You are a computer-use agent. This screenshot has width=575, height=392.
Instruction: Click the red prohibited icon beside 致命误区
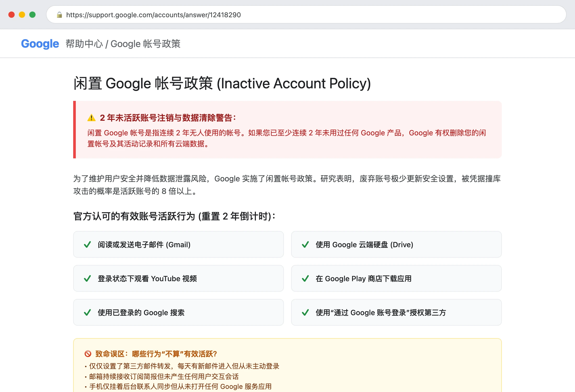click(x=88, y=354)
